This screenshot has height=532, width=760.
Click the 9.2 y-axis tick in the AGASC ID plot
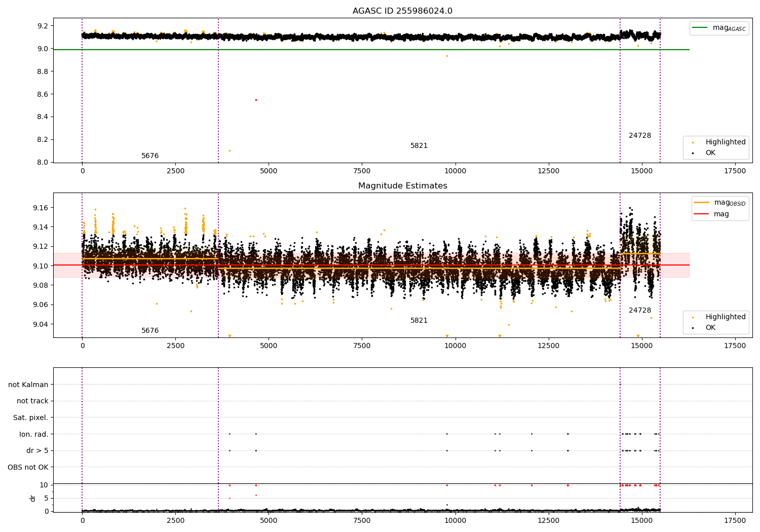pyautogui.click(x=43, y=26)
